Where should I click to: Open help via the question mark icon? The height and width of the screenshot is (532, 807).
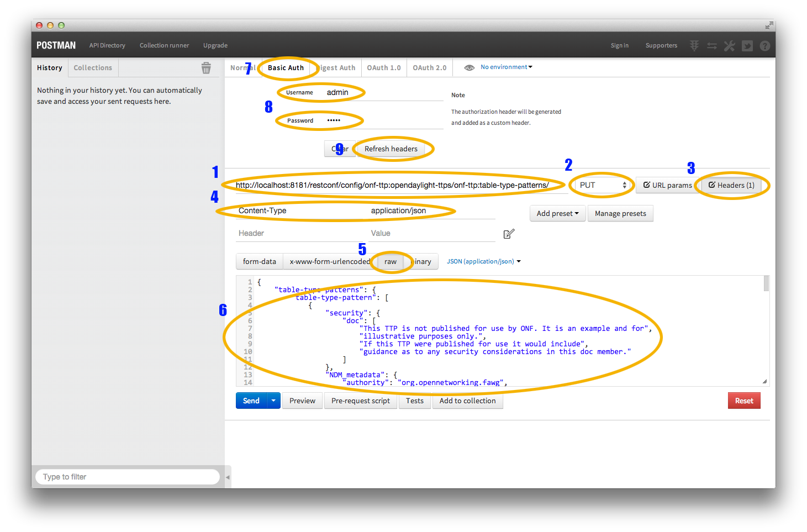click(765, 46)
